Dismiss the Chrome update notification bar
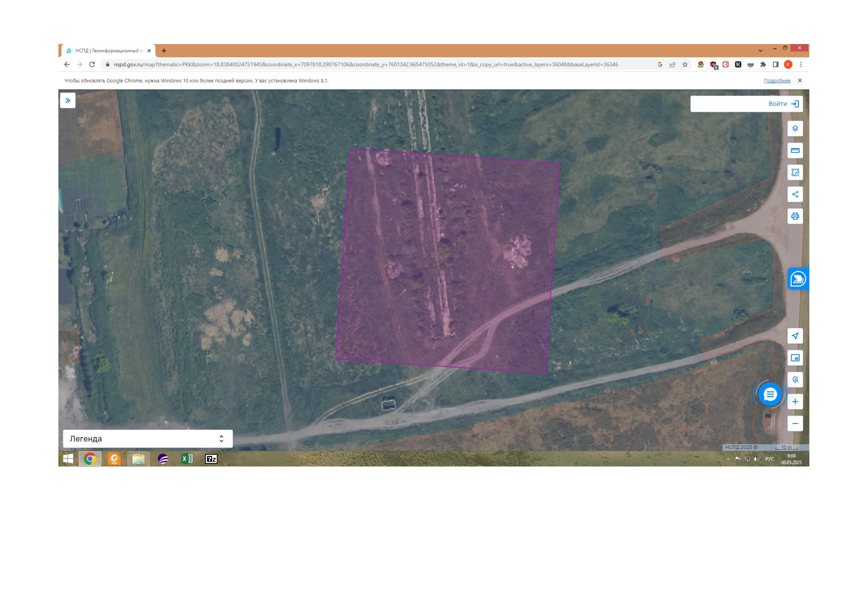 point(799,80)
